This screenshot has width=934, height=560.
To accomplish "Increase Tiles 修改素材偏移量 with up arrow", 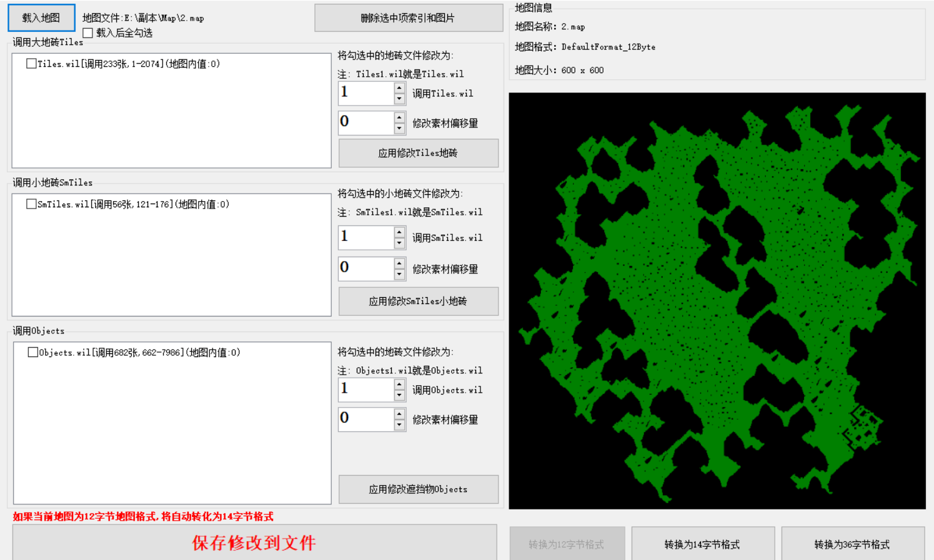I will point(399,117).
